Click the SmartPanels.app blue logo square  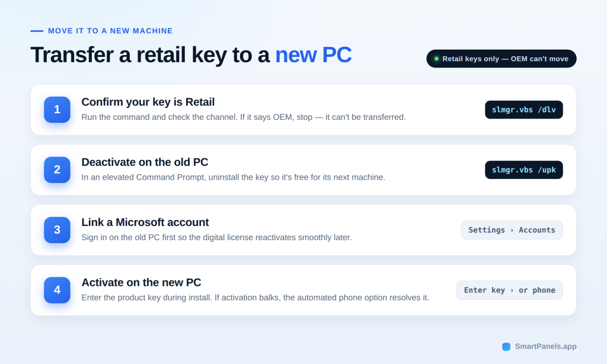(506, 347)
